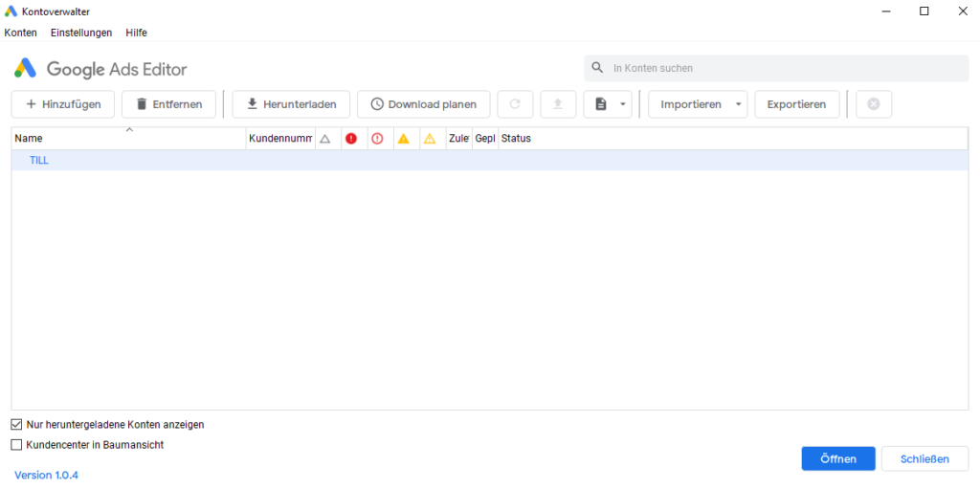The height and width of the screenshot is (489, 980).
Task: Uncheck Nur heruntergeladene Konten anzeigen
Action: 17,425
